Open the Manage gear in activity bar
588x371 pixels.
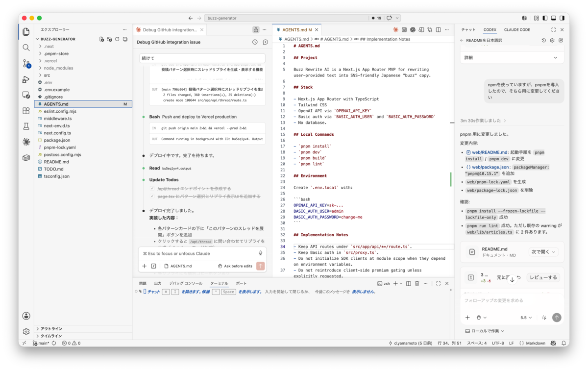(26, 332)
